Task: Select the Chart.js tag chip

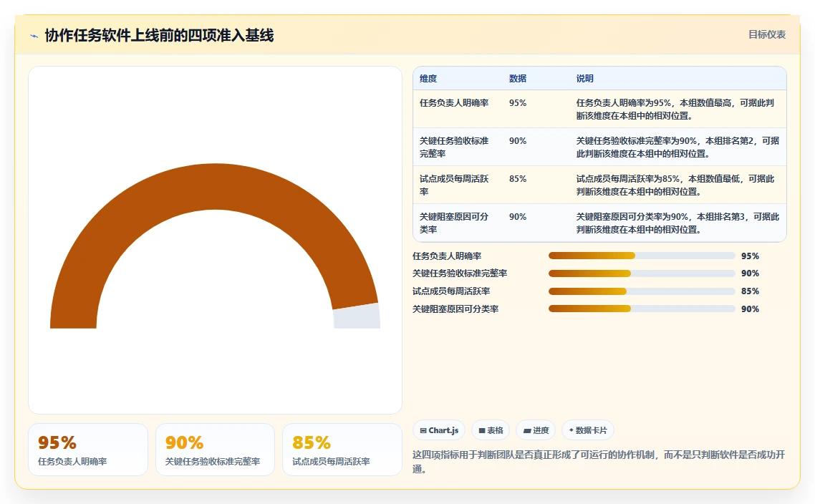Action: pos(439,430)
